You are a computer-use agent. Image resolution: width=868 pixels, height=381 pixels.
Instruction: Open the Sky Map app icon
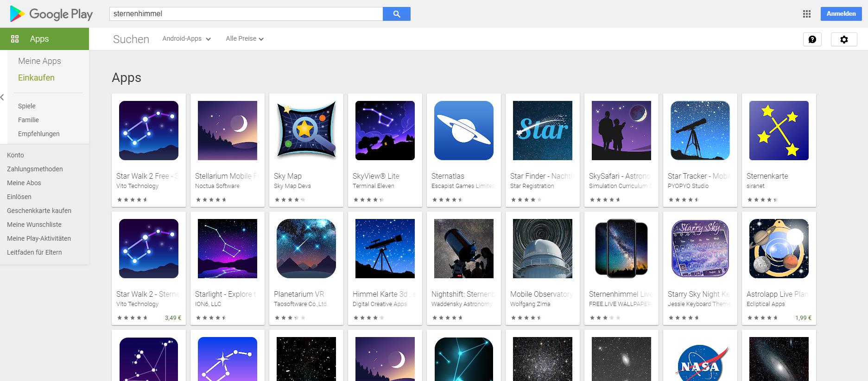pyautogui.click(x=306, y=131)
